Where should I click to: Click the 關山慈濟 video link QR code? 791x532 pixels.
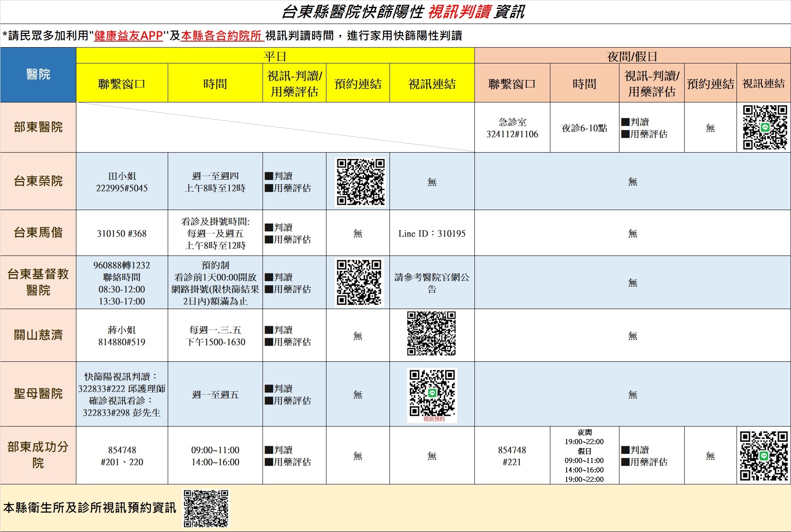pos(432,334)
